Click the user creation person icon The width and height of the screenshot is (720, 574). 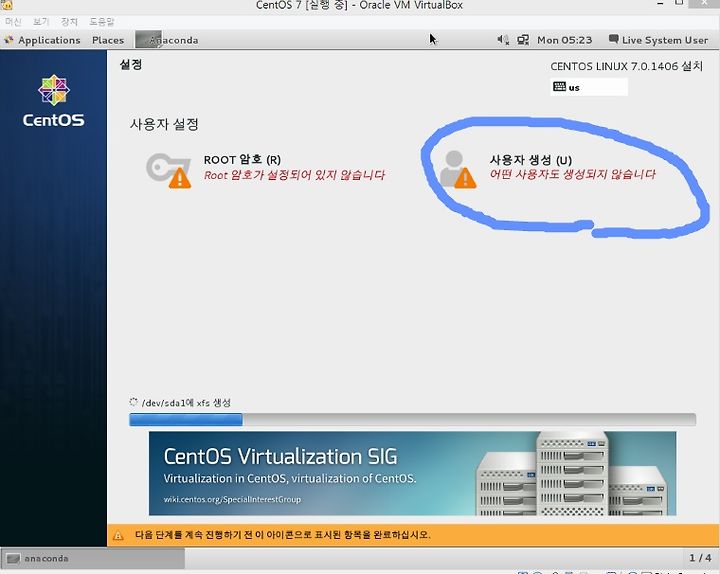click(458, 169)
